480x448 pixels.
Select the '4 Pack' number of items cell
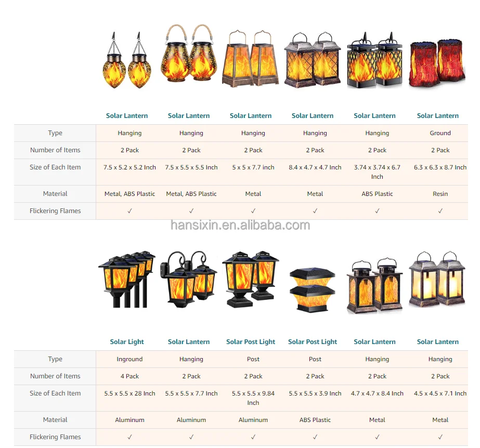tap(129, 376)
